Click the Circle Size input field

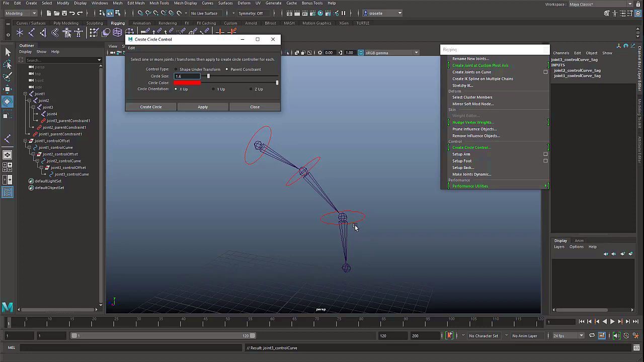tap(187, 76)
